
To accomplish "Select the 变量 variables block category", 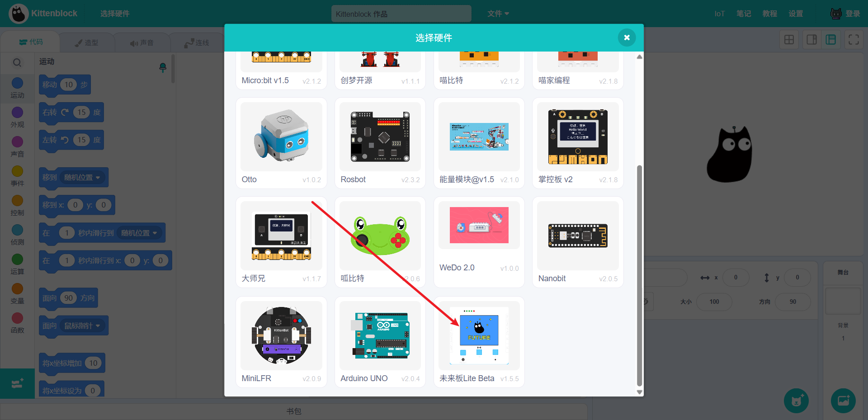I will tap(17, 294).
